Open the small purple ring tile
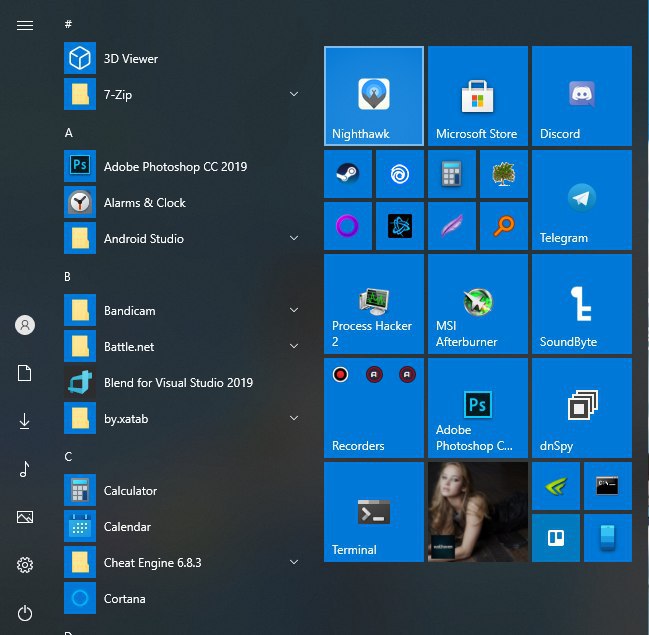Screen dimensions: 649x635 tap(348, 226)
